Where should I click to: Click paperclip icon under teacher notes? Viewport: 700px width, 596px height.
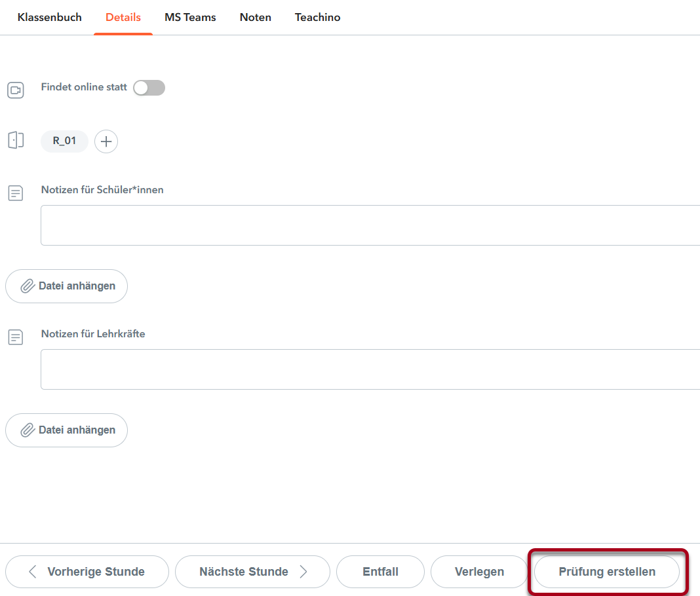28,430
